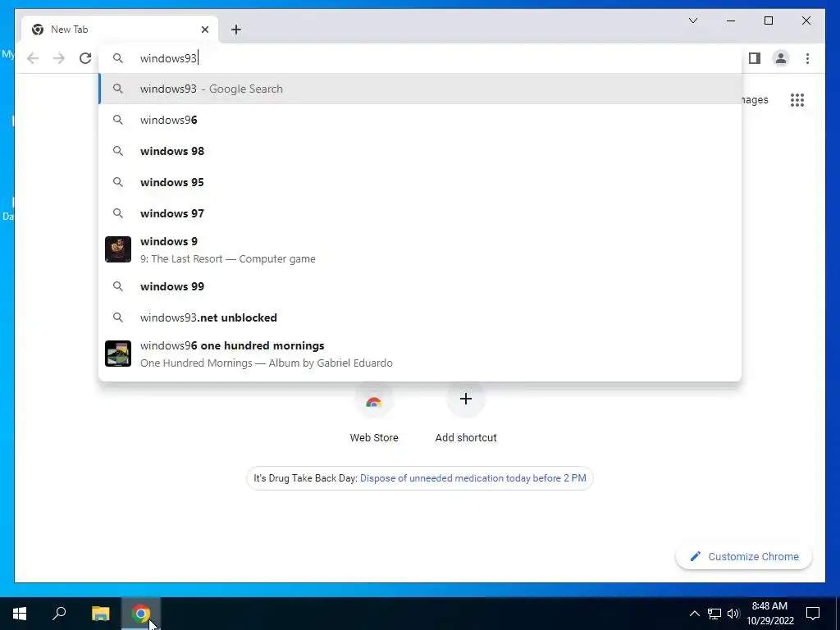840x630 pixels.
Task: Open the Chrome side panel icon
Action: click(755, 58)
